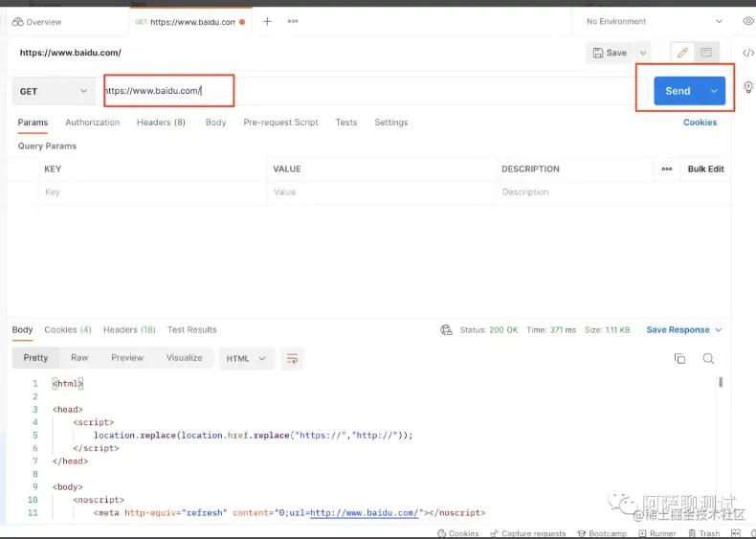
Task: Click Bulk Edit
Action: 706,168
